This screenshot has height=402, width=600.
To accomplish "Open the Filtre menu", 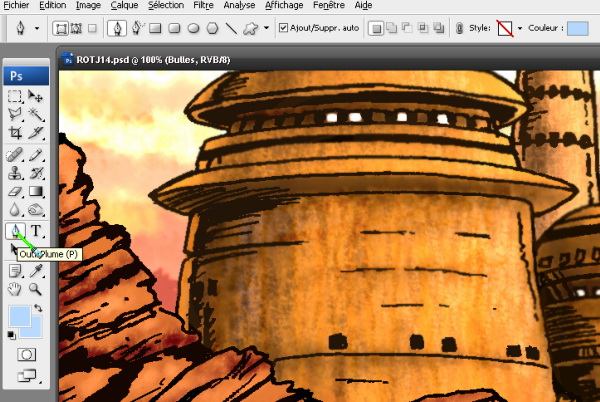I will (x=203, y=5).
